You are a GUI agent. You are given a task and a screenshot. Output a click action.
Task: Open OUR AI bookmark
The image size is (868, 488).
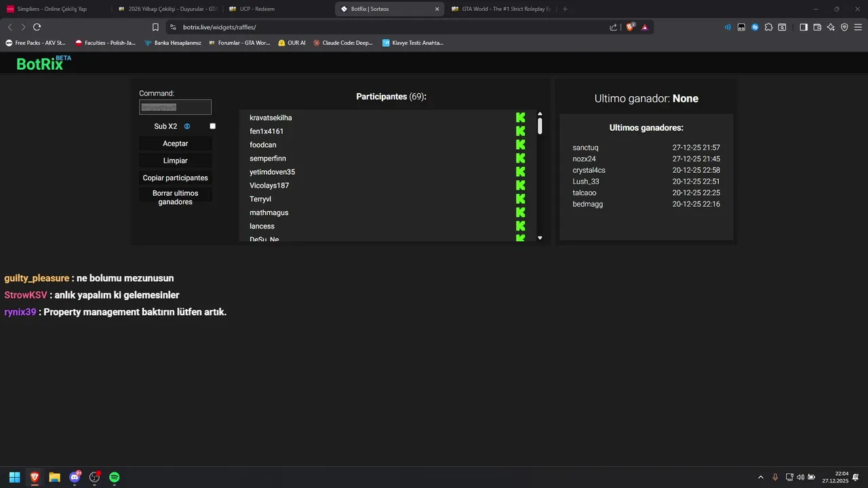pyautogui.click(x=292, y=43)
